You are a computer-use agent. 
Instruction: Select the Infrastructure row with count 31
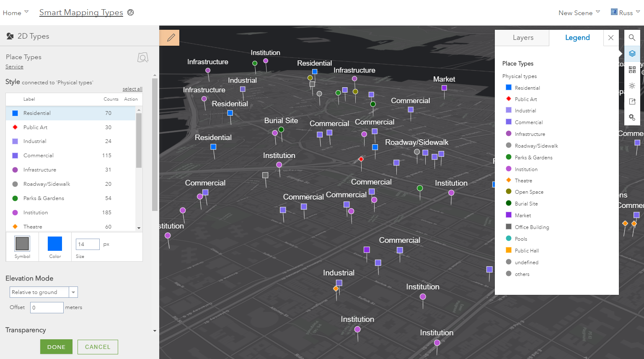coord(70,170)
